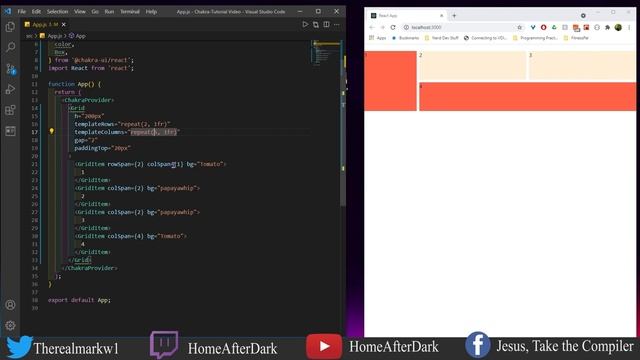
Task: Click the Open Changes icon in editor toolbar
Action: (316, 24)
